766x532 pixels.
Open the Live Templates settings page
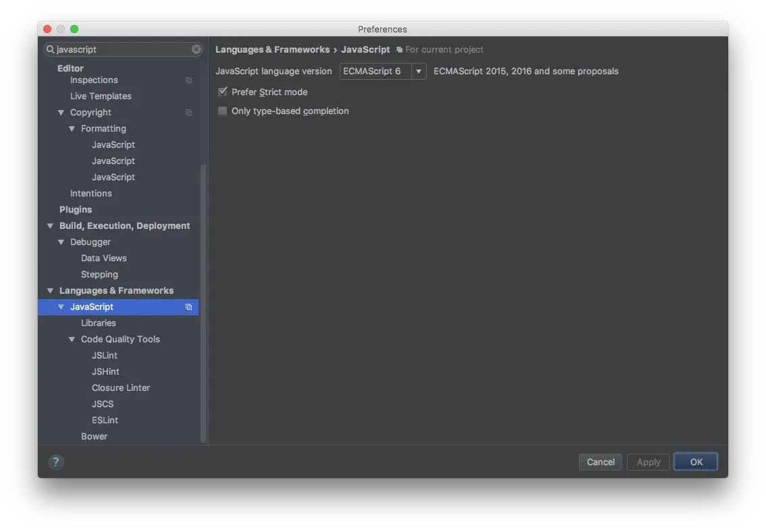(x=101, y=96)
